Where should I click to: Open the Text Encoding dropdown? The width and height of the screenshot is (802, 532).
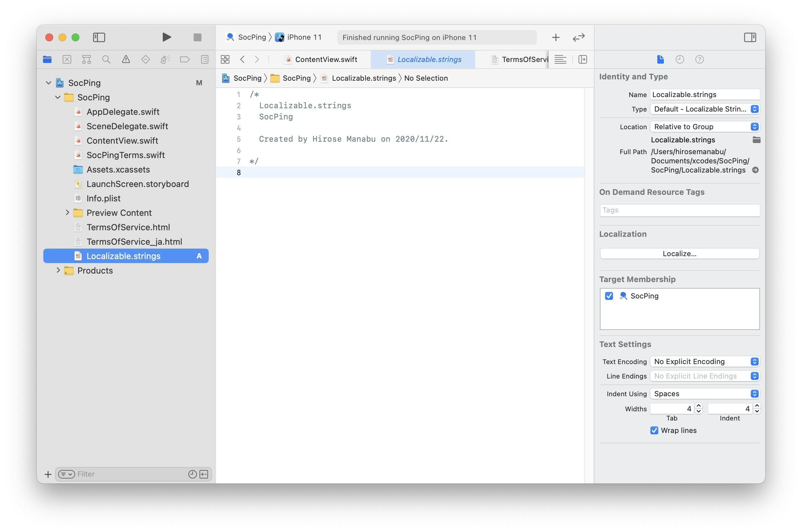coord(705,361)
